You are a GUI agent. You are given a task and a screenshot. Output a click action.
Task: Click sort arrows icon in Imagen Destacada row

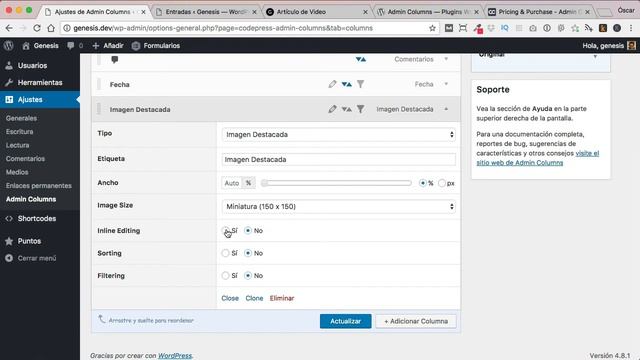pos(347,109)
